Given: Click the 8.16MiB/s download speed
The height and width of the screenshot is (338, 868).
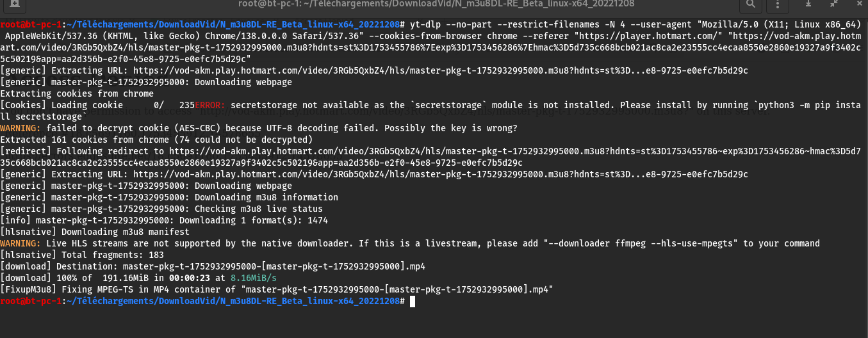Looking at the screenshot, I should (252, 278).
